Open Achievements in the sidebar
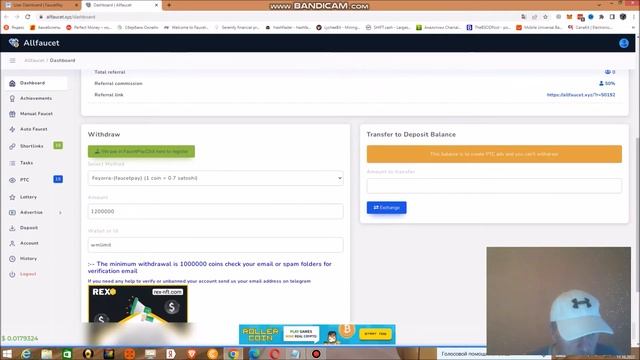 click(36, 98)
